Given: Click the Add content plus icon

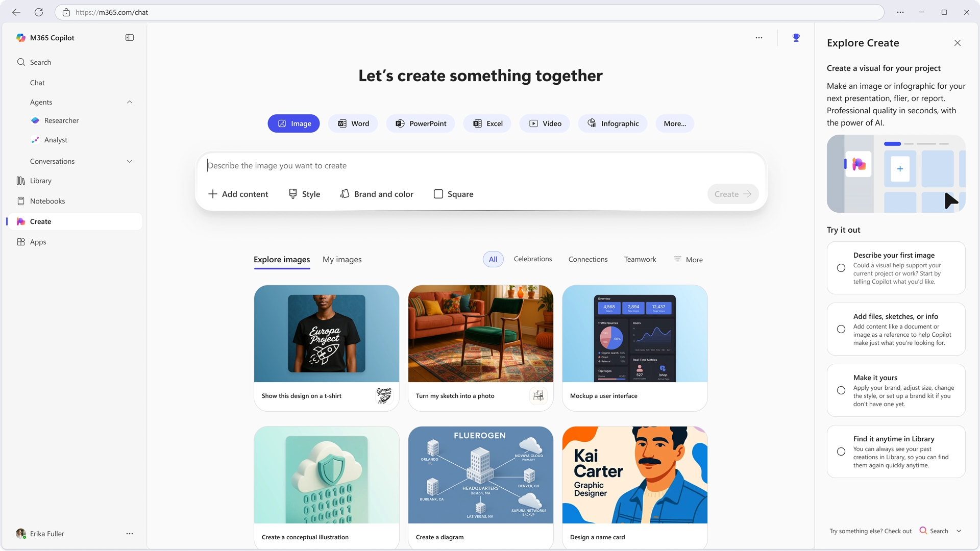Looking at the screenshot, I should pos(211,194).
